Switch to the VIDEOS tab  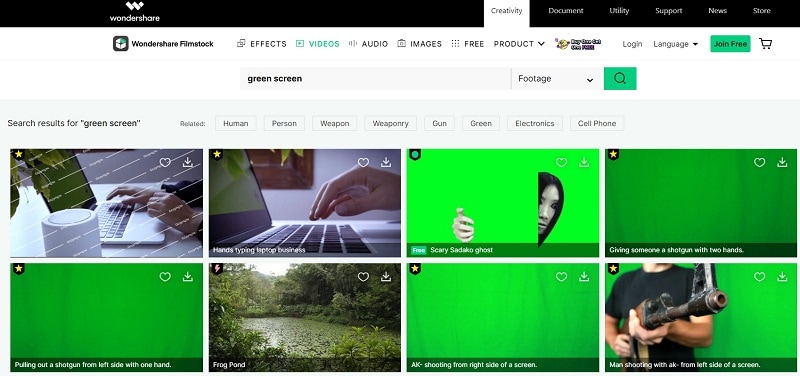(317, 44)
